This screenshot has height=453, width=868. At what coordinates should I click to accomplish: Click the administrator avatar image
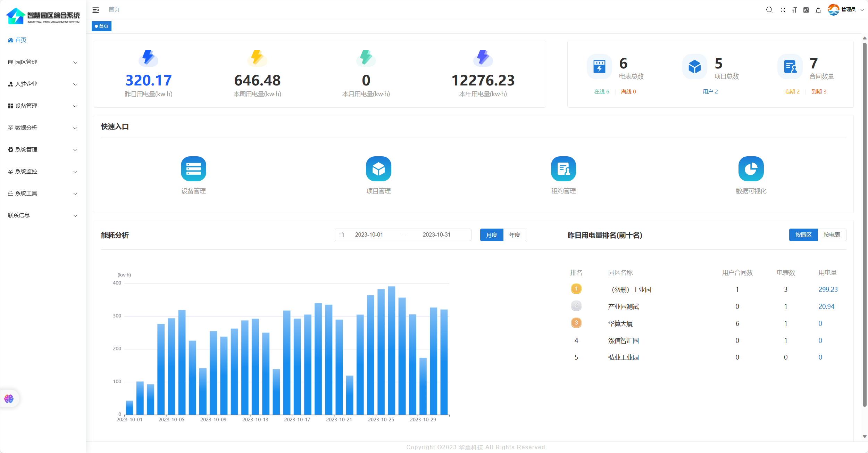pyautogui.click(x=833, y=9)
